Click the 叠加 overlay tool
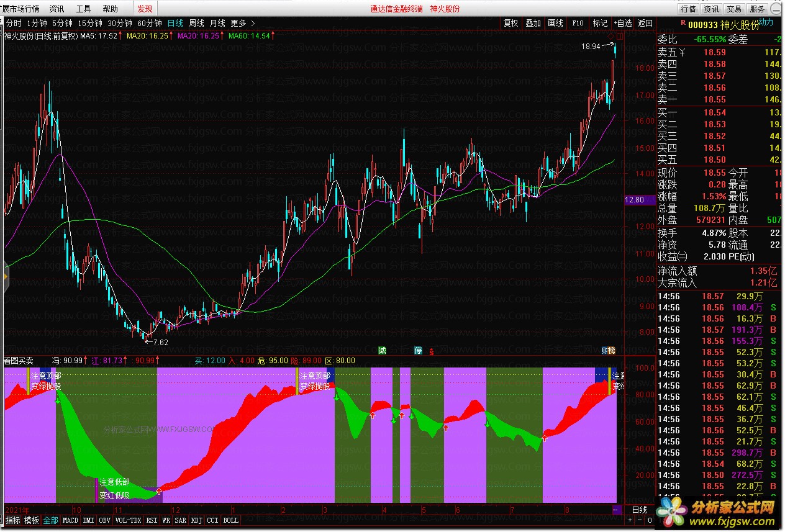 point(533,23)
